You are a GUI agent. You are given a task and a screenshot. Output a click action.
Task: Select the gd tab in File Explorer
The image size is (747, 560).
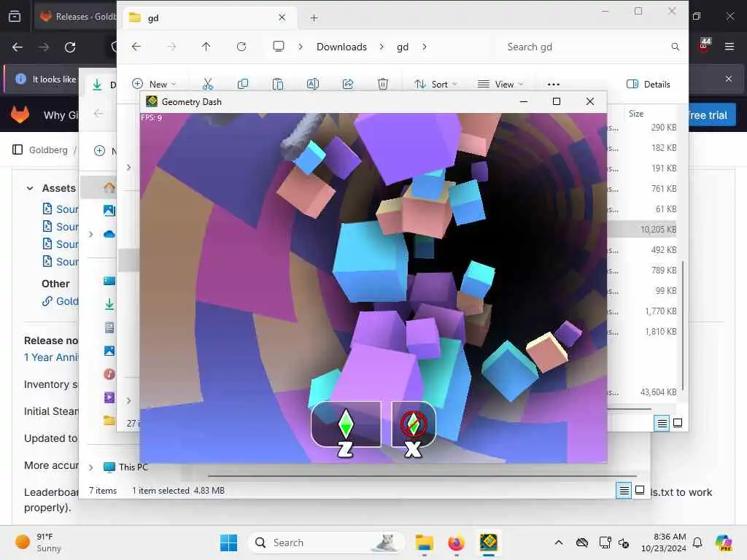(208, 17)
